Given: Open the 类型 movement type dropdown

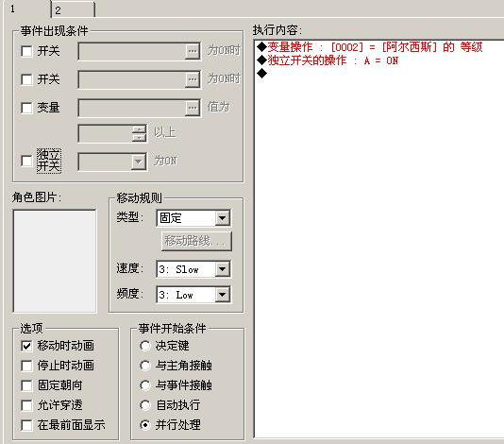Looking at the screenshot, I should [x=222, y=218].
